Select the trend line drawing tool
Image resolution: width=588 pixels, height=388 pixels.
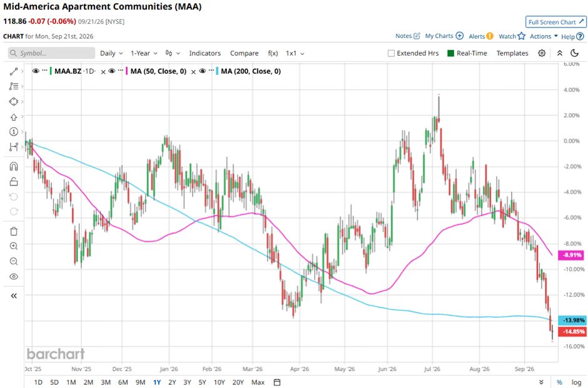pyautogui.click(x=14, y=71)
